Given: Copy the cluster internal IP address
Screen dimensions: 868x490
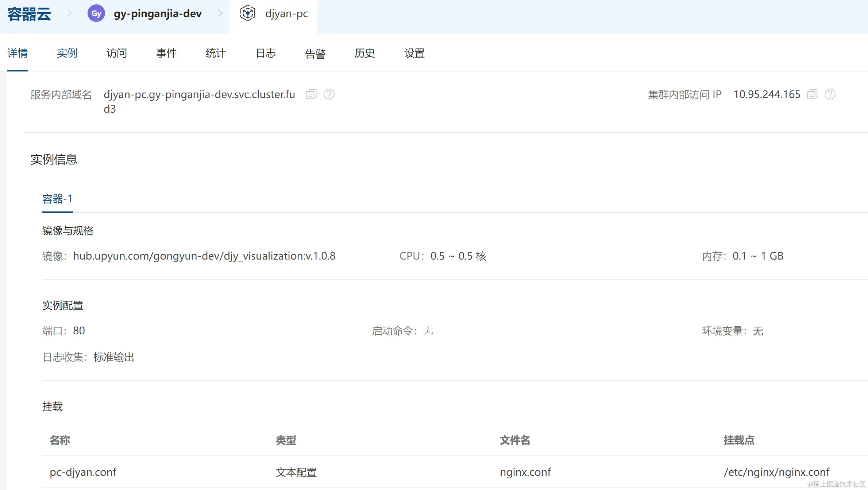Looking at the screenshot, I should (812, 94).
